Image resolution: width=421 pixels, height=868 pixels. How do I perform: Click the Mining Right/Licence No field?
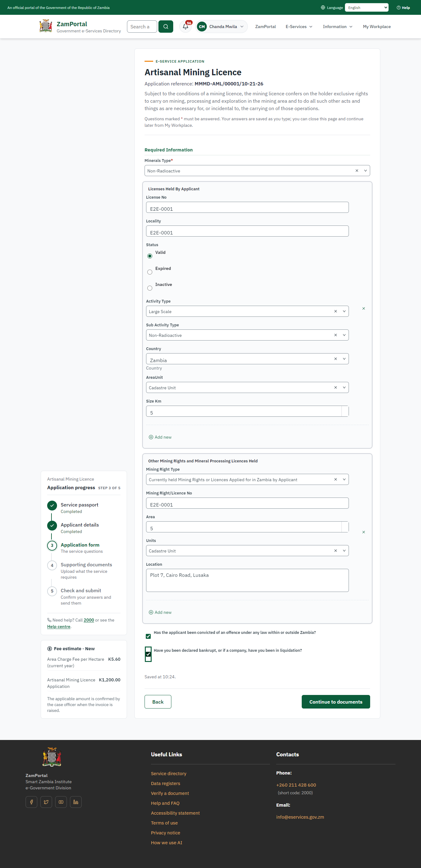coord(247,503)
